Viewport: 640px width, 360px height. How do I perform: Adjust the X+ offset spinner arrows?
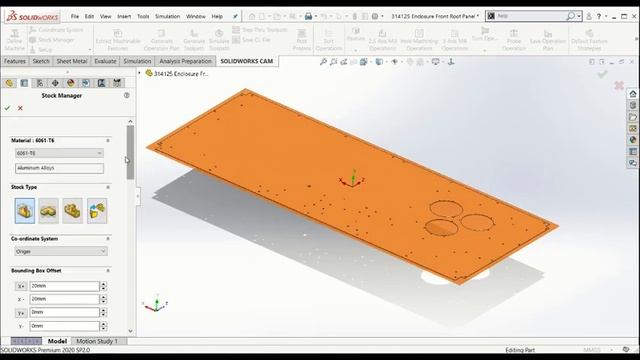(x=103, y=286)
